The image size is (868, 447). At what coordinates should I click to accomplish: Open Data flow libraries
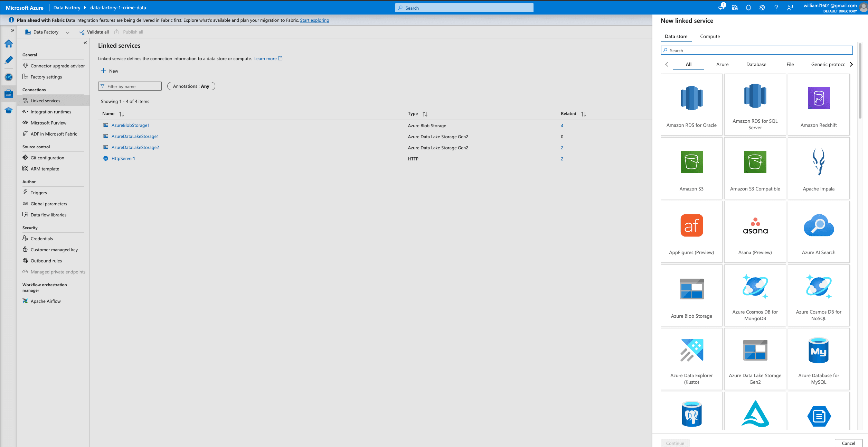[45, 215]
